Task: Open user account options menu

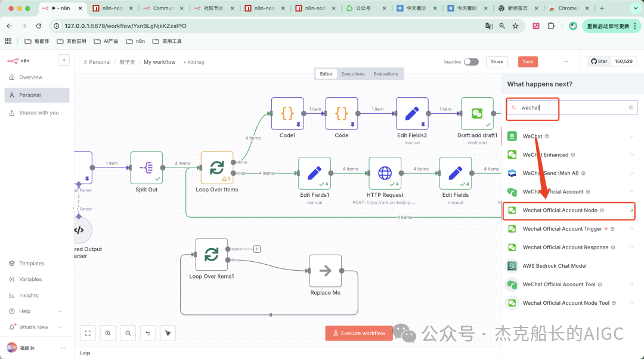Action: [63, 348]
